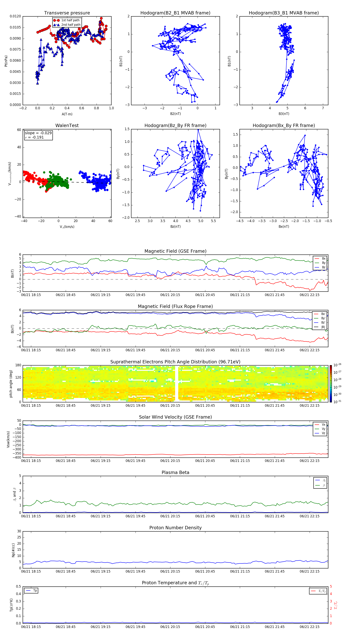Click the 'Hodogram(Bx_By FR frame)' title
This screenshot has width=351, height=644.
click(284, 125)
